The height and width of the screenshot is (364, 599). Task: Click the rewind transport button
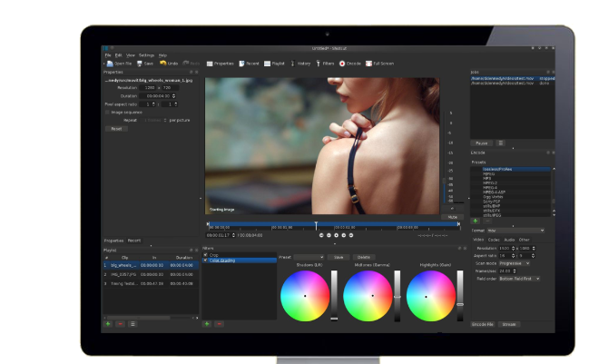pyautogui.click(x=329, y=235)
